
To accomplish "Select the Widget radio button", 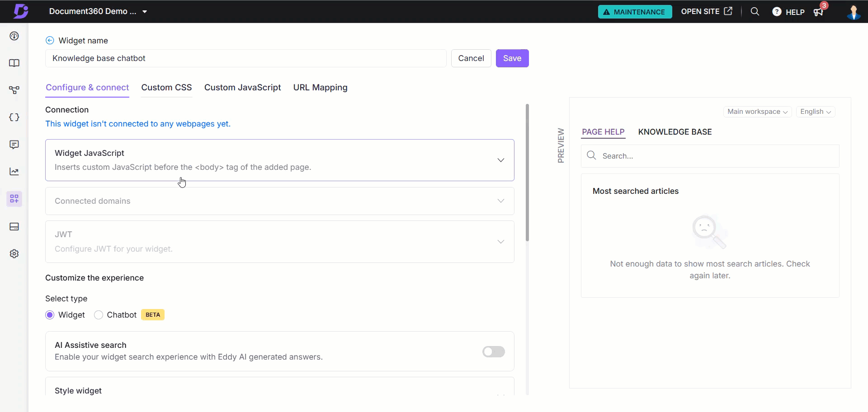I will click(x=50, y=315).
